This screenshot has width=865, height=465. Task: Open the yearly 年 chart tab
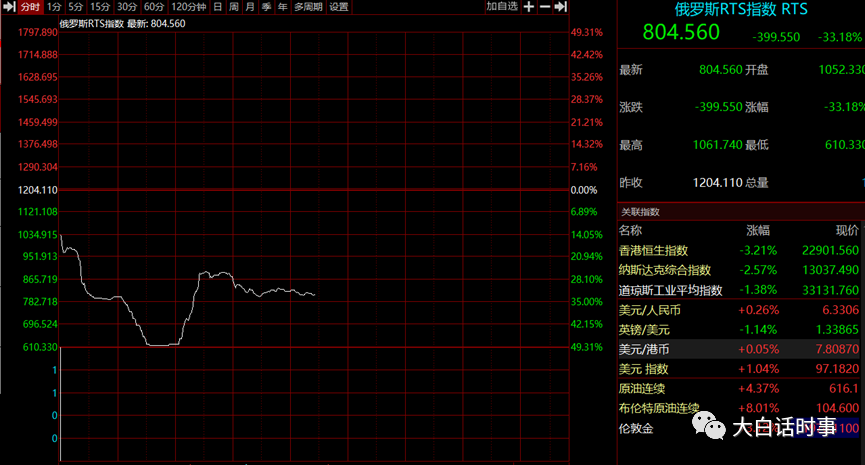coord(282,7)
